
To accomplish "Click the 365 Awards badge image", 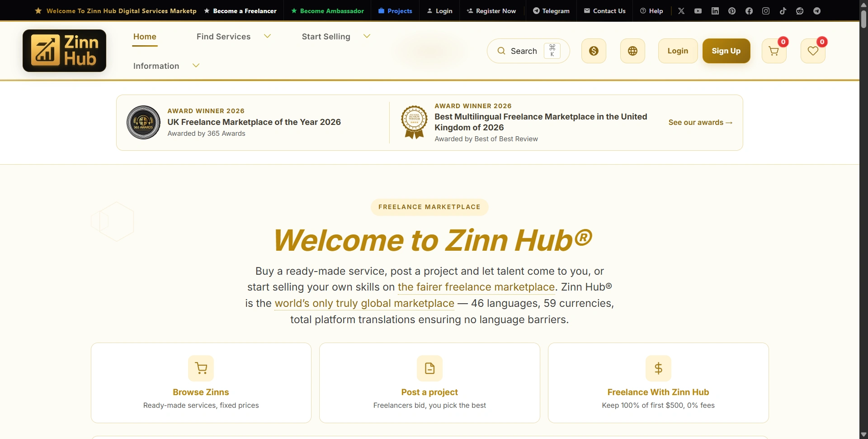I will 143,122.
